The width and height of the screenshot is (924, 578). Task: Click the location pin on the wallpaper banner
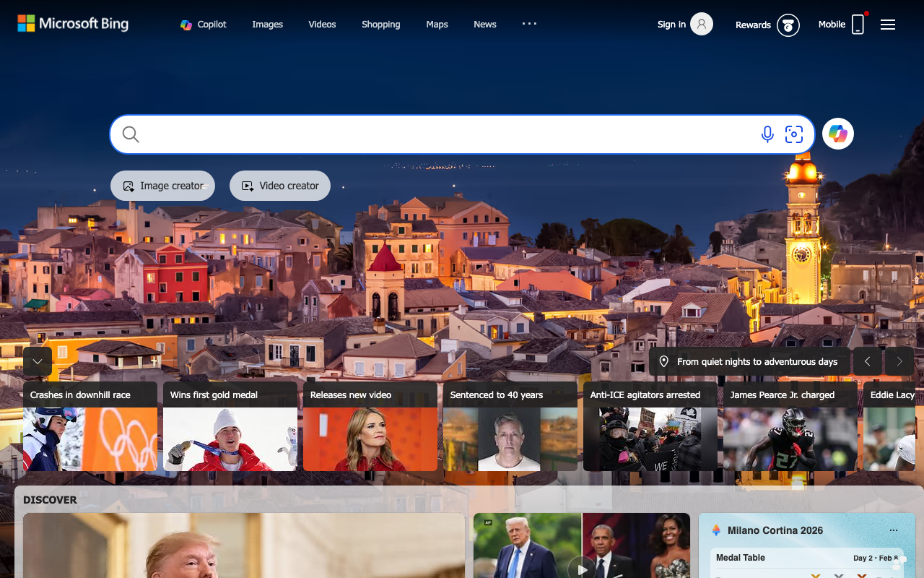pos(663,361)
